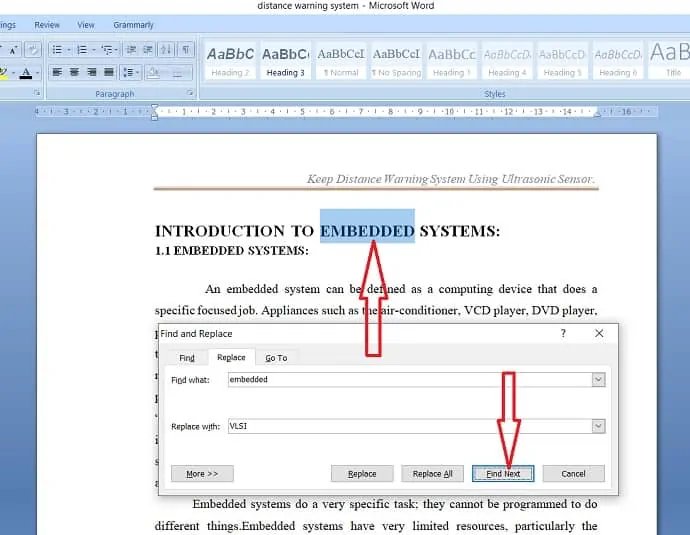The width and height of the screenshot is (690, 535).
Task: Click the Sort A-Z icon
Action: pyautogui.click(x=166, y=50)
